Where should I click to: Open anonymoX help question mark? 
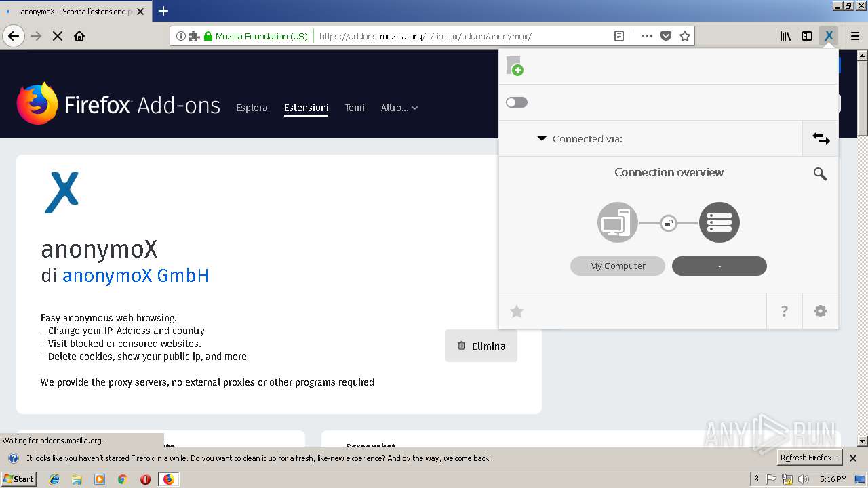(x=785, y=311)
